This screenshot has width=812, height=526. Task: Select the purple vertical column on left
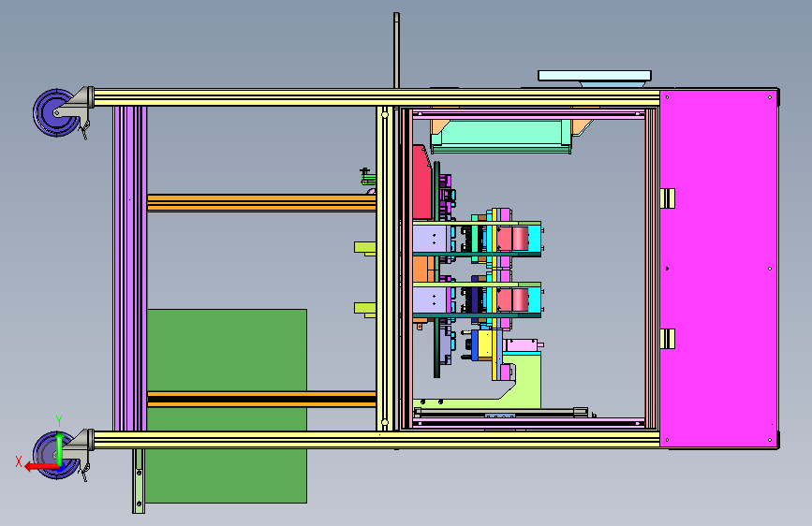pyautogui.click(x=129, y=269)
